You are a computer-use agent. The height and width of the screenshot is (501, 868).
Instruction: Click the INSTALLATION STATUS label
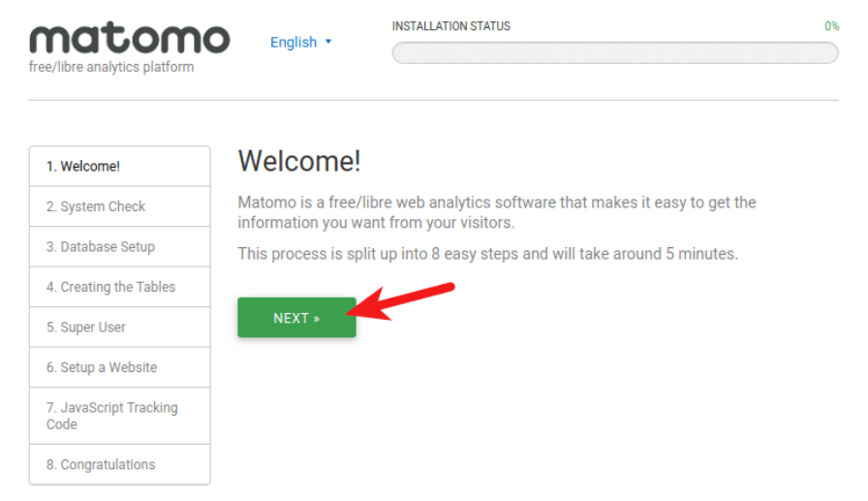(451, 26)
